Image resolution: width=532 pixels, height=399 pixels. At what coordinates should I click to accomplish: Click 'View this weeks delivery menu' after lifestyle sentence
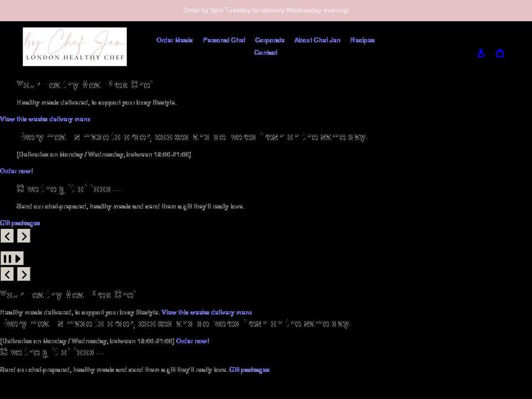(207, 312)
